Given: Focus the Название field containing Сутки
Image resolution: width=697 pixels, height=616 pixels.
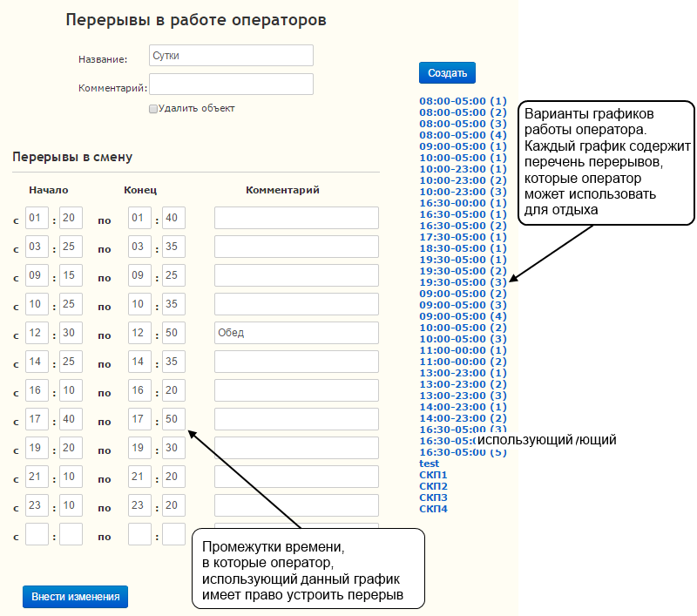Looking at the screenshot, I should 231,56.
